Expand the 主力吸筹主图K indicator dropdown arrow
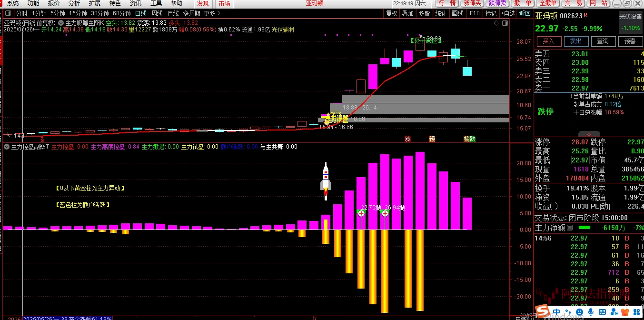This screenshot has height=320, width=644. (61, 23)
